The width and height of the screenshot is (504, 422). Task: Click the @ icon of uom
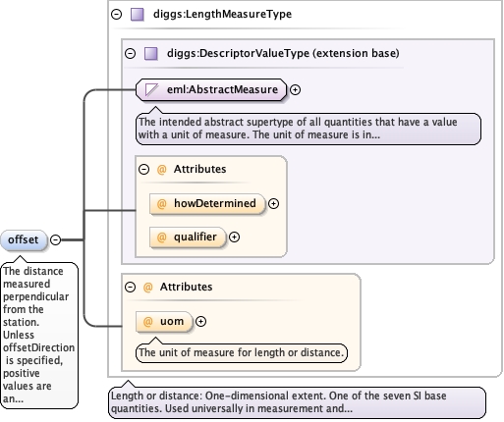[x=148, y=322]
